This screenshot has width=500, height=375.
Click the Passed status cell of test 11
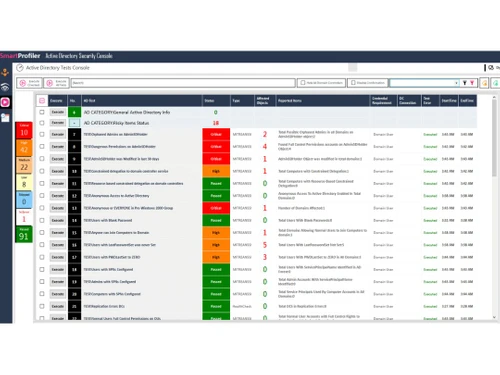[216, 183]
